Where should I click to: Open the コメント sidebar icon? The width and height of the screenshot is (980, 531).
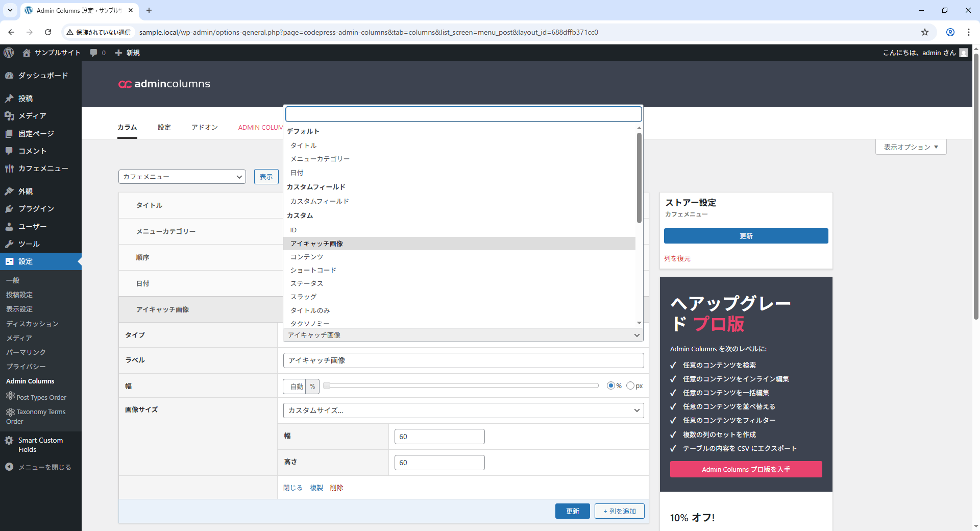(9, 151)
